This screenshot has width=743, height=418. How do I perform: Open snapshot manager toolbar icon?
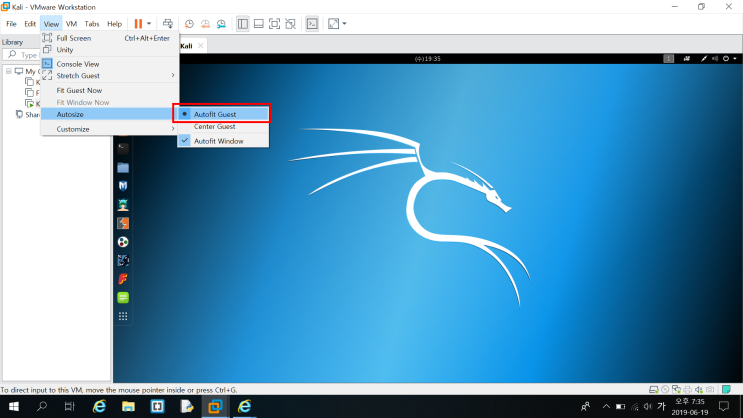pos(221,24)
